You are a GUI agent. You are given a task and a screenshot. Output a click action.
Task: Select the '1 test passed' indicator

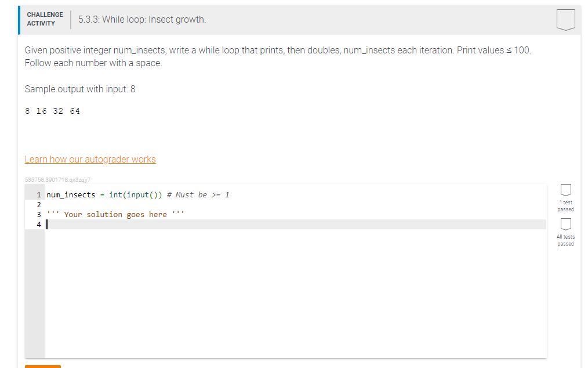pos(565,206)
